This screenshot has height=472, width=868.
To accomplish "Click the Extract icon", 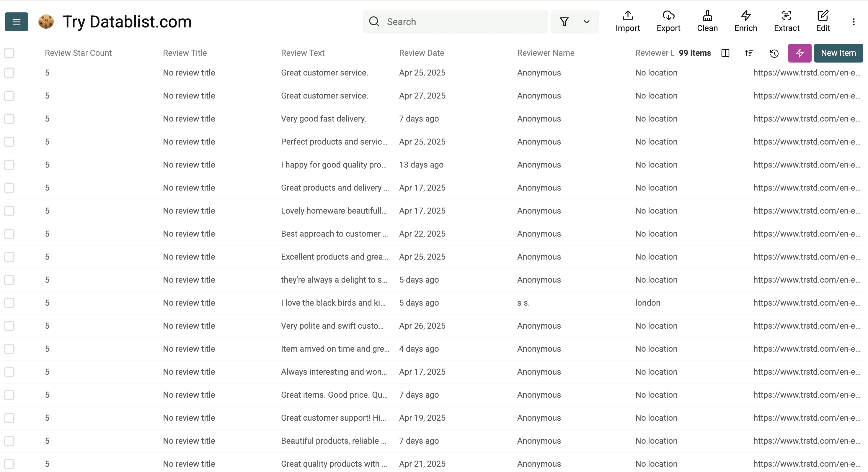I will (x=787, y=21).
